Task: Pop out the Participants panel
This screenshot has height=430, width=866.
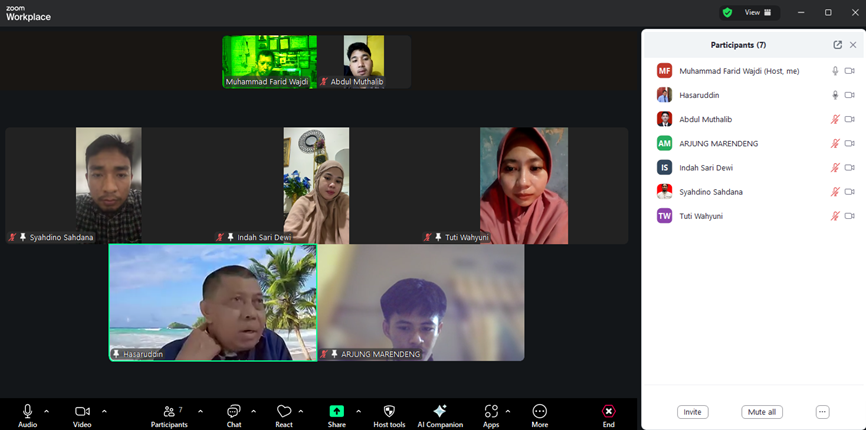Action: point(838,45)
